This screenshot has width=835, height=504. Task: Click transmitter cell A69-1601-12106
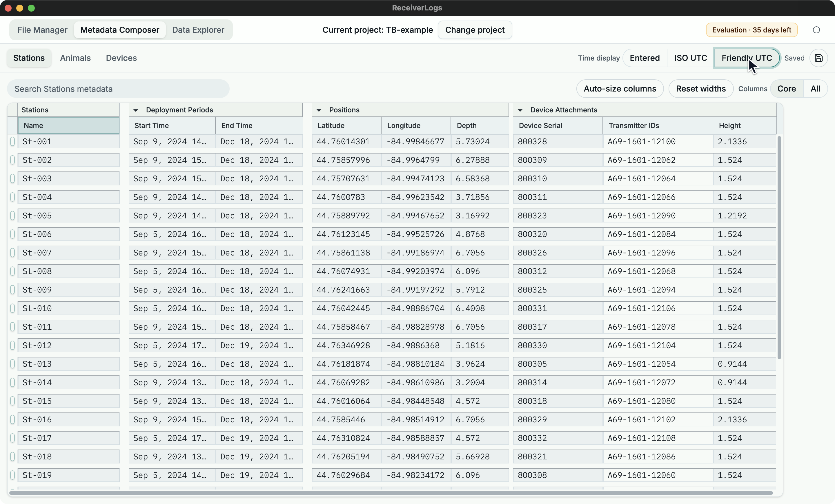pyautogui.click(x=658, y=308)
